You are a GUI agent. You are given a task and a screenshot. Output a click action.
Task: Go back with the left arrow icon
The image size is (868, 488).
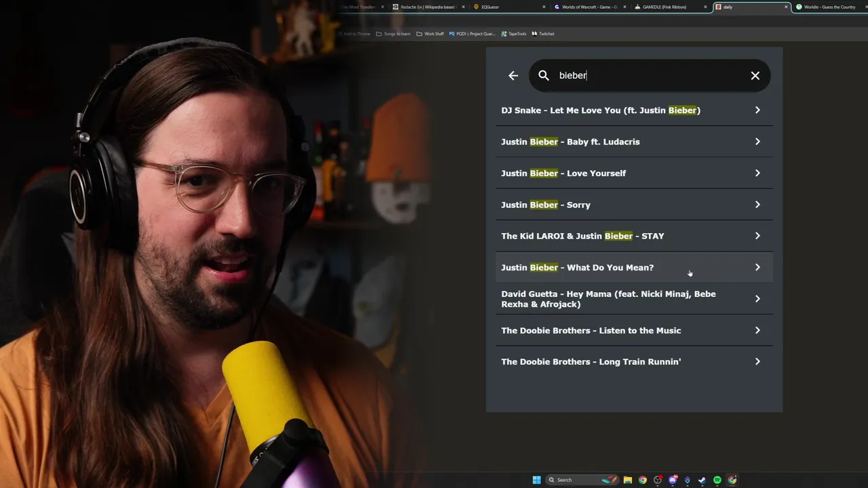513,76
